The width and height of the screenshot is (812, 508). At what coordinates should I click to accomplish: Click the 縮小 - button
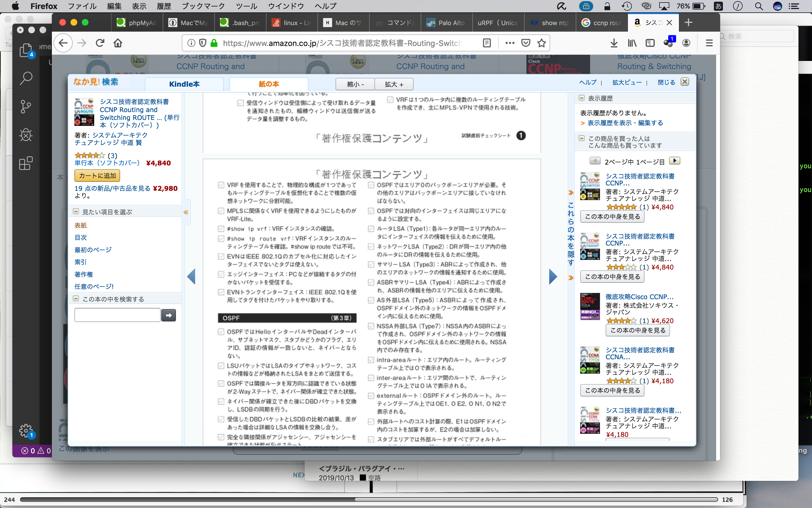[355, 84]
